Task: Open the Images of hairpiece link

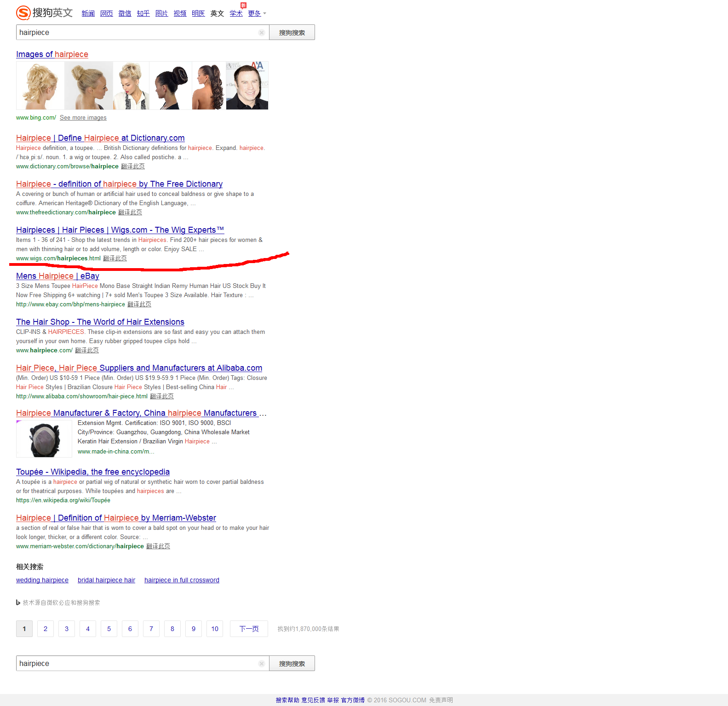Action: click(x=52, y=54)
